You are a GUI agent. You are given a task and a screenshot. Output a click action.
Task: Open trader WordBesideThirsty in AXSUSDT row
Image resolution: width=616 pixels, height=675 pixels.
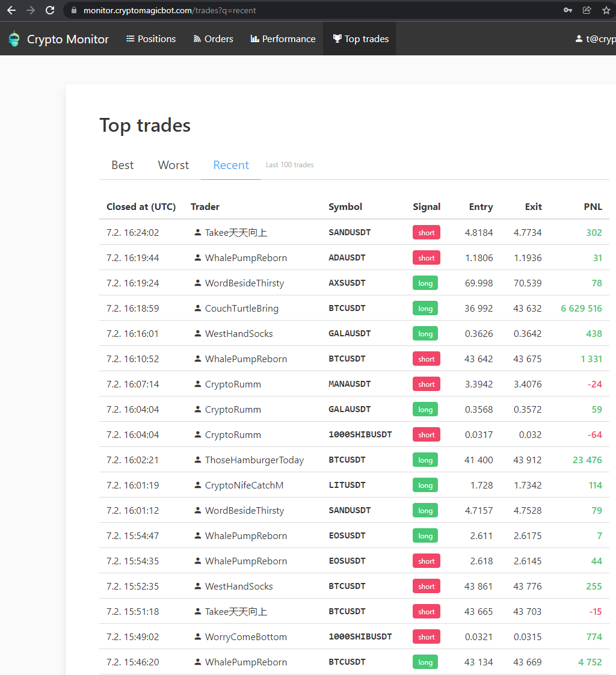coord(244,283)
